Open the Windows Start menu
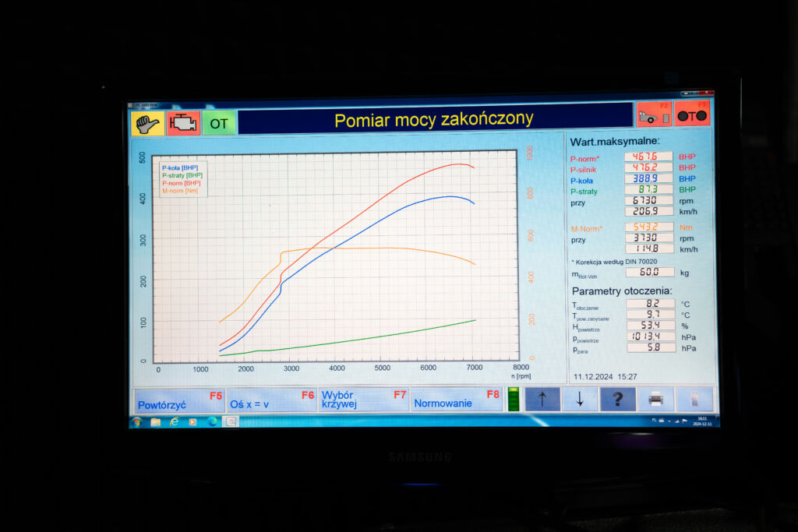The width and height of the screenshot is (798, 532). click(x=137, y=421)
